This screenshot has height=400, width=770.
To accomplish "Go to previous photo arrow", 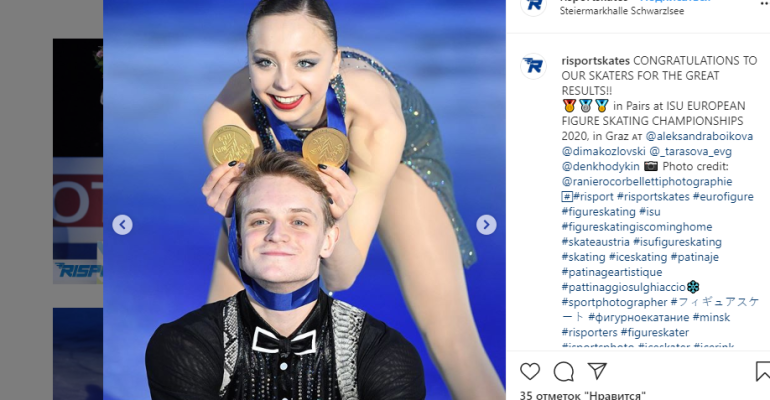I will point(122,225).
